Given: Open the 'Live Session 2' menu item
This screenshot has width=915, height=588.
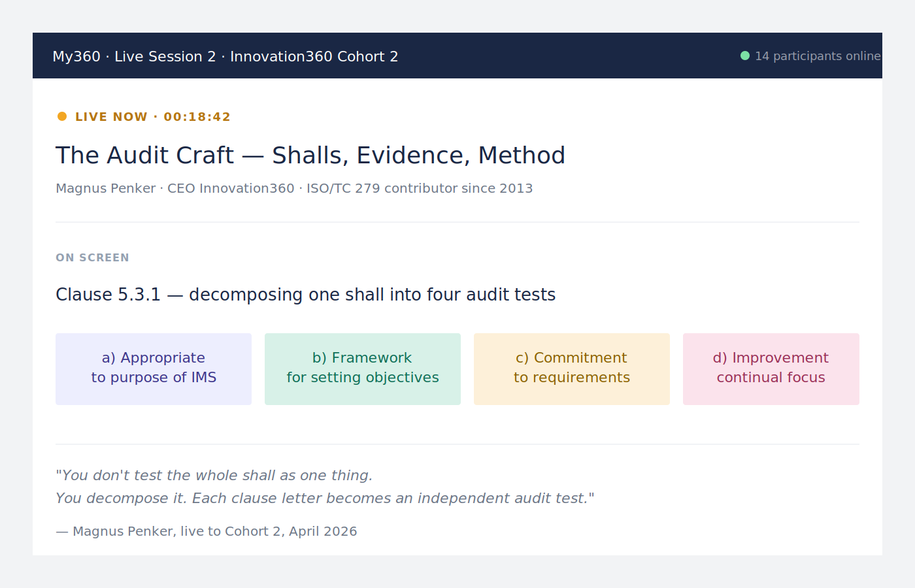Looking at the screenshot, I should tap(165, 56).
